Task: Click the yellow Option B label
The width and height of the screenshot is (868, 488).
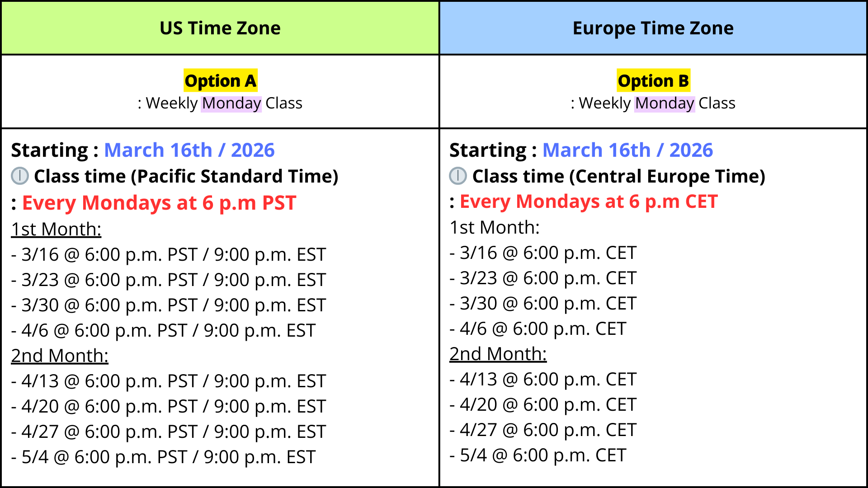Action: tap(653, 81)
